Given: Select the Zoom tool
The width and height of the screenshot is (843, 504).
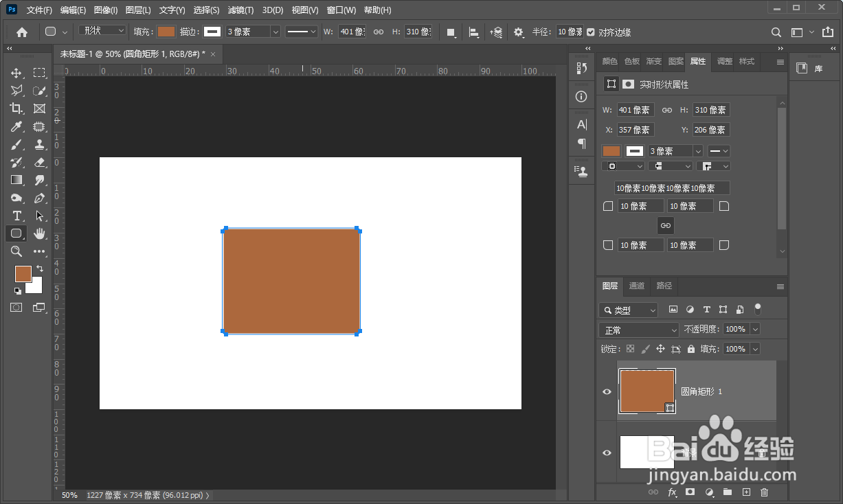Looking at the screenshot, I should [x=16, y=251].
